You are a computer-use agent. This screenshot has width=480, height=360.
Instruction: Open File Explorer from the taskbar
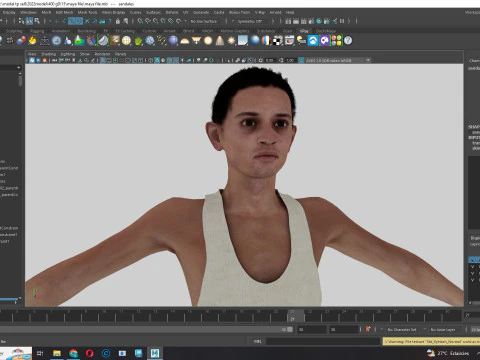click(57, 353)
